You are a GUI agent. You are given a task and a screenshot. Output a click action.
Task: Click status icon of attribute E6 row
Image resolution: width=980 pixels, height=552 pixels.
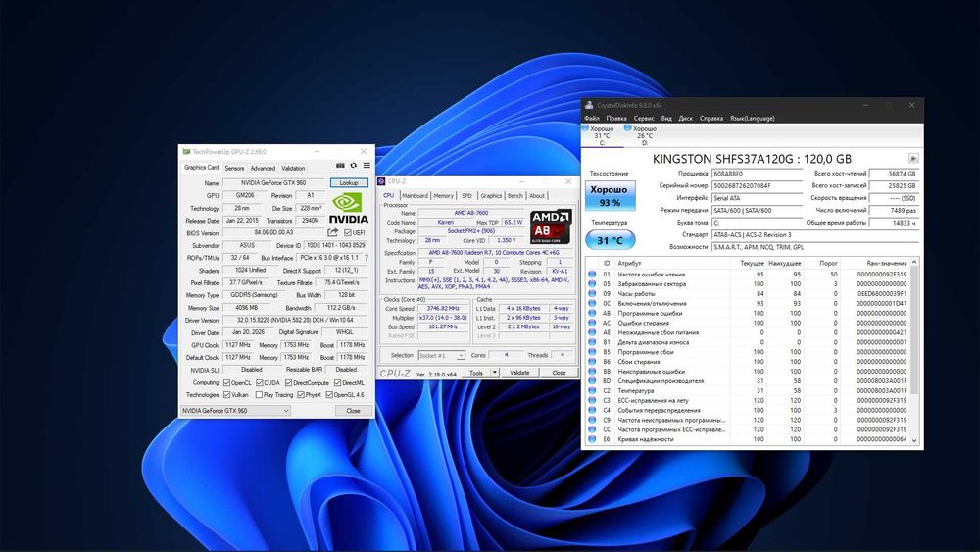pyautogui.click(x=592, y=439)
